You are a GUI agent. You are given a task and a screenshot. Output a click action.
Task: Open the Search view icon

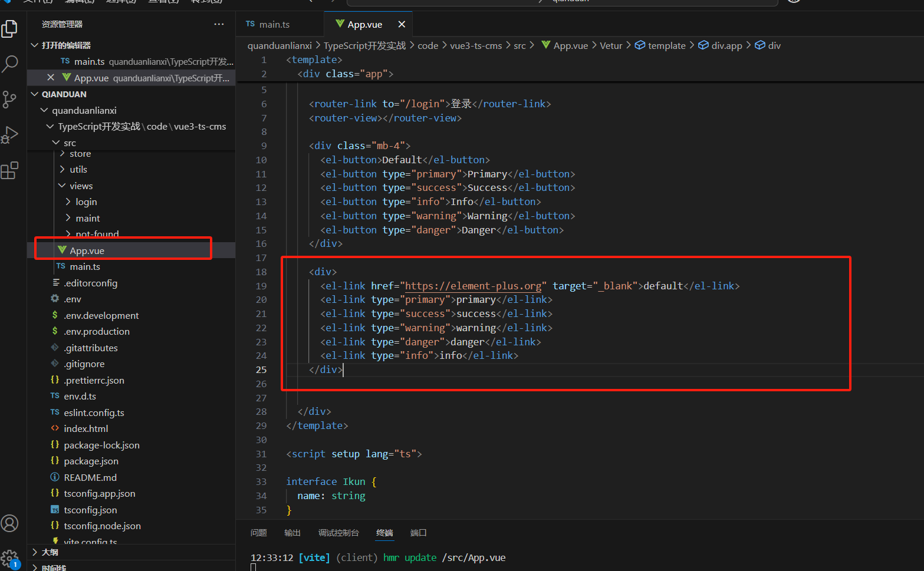[10, 64]
